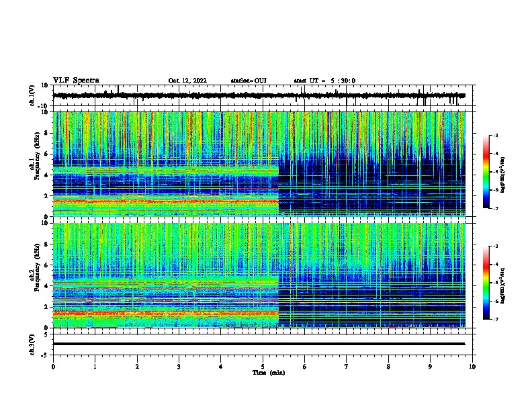The width and height of the screenshot is (532, 411).
Task: Select the date text 'Oct. 12, 2022'
Action: pyautogui.click(x=187, y=81)
